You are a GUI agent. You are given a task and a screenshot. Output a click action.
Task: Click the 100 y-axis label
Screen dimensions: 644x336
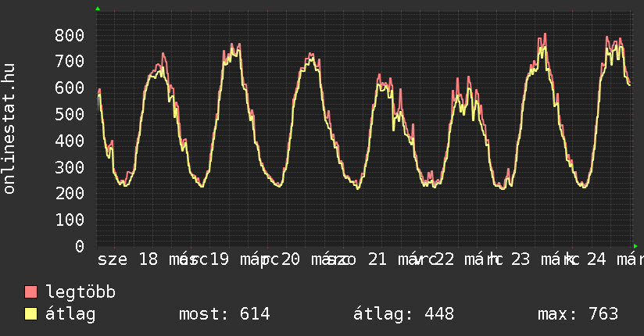pyautogui.click(x=70, y=220)
